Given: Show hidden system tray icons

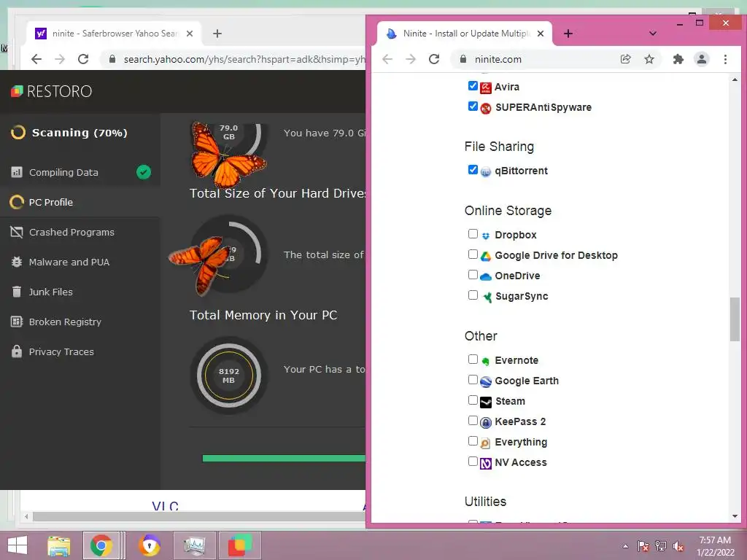Looking at the screenshot, I should (x=625, y=546).
